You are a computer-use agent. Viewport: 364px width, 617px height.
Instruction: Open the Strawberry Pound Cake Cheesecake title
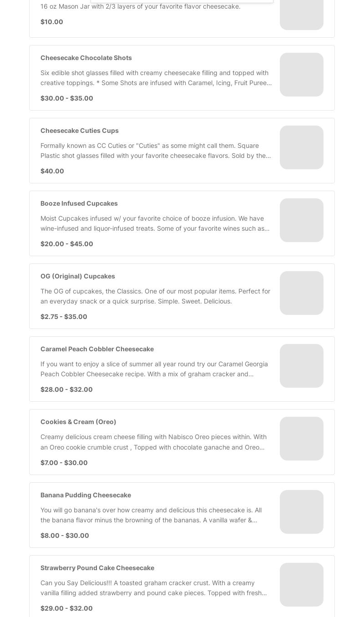point(97,568)
